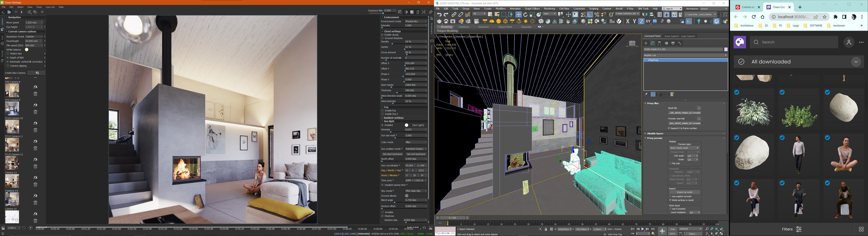This screenshot has height=236, width=868.
Task: Open Tools menu in Chaos Vantage
Action: coord(39,7)
